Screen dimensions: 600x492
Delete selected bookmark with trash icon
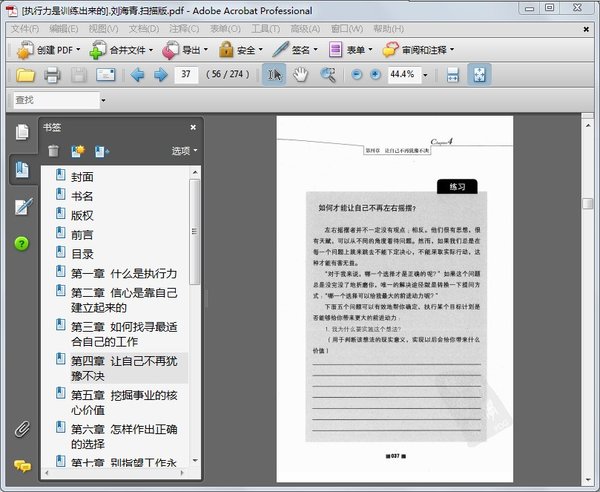pos(53,151)
